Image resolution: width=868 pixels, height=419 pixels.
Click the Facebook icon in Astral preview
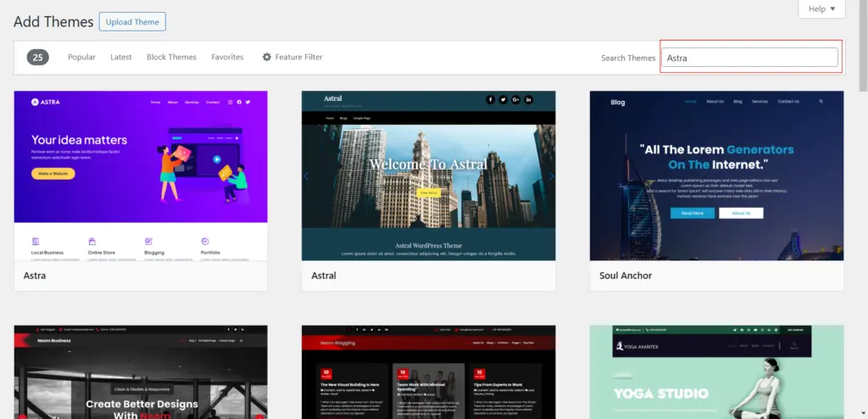(x=490, y=100)
